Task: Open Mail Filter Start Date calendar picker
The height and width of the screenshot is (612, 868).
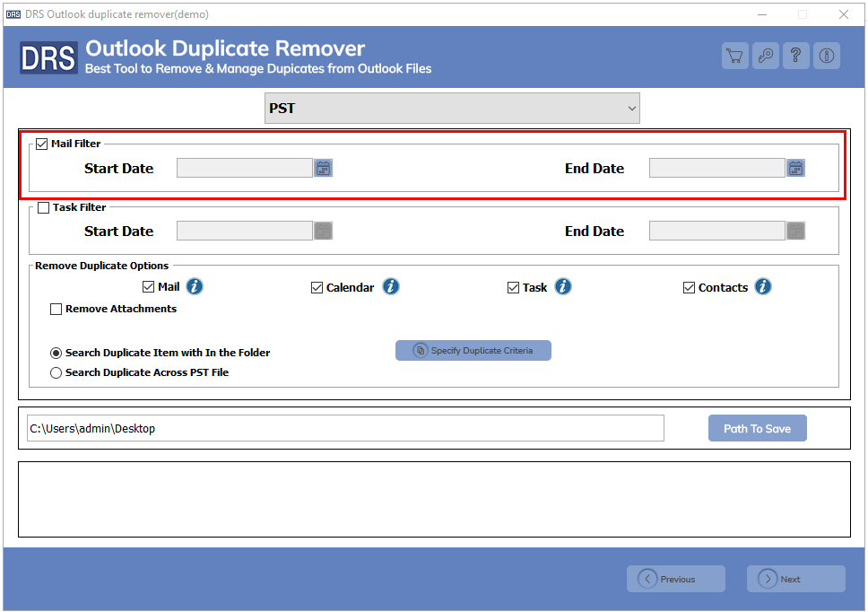Action: click(x=324, y=168)
